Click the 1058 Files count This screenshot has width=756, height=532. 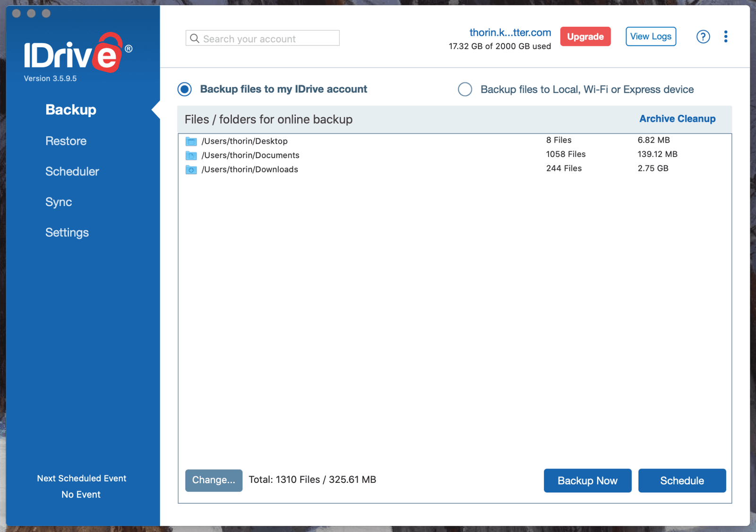566,154
